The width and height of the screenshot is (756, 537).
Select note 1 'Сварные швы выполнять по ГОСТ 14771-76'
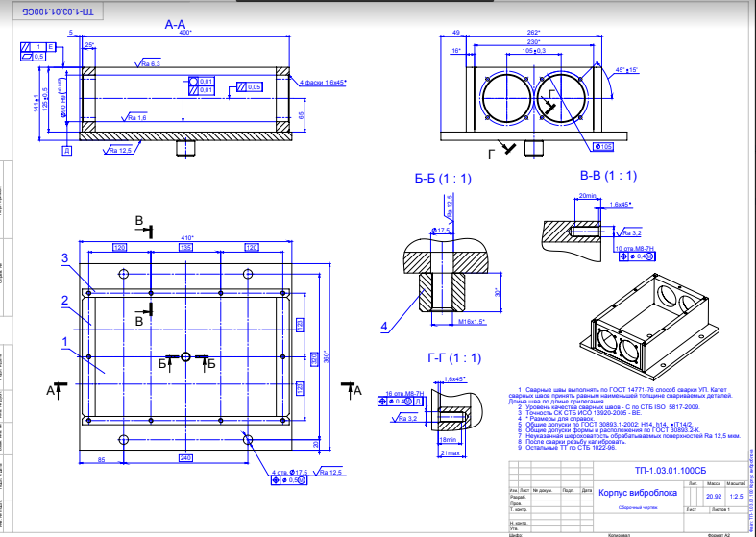coord(621,395)
